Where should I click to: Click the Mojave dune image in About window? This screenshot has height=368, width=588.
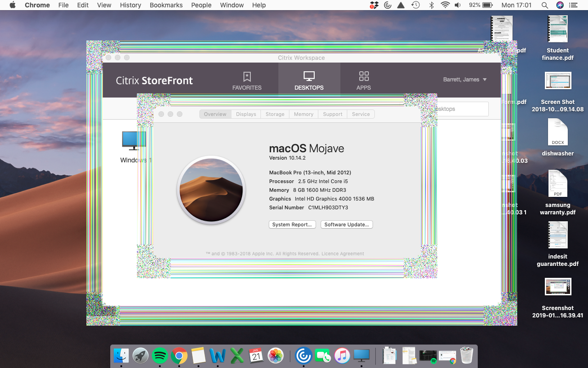coord(211,190)
